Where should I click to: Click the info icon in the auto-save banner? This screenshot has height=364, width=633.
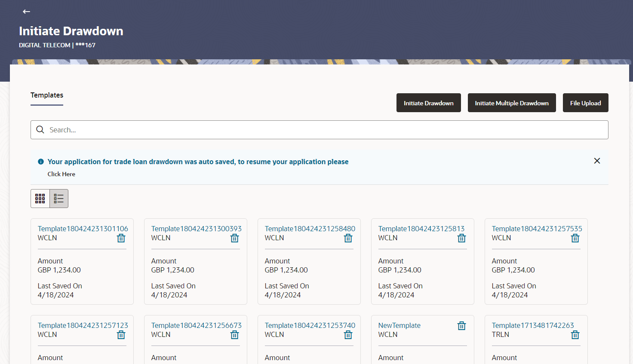click(41, 162)
